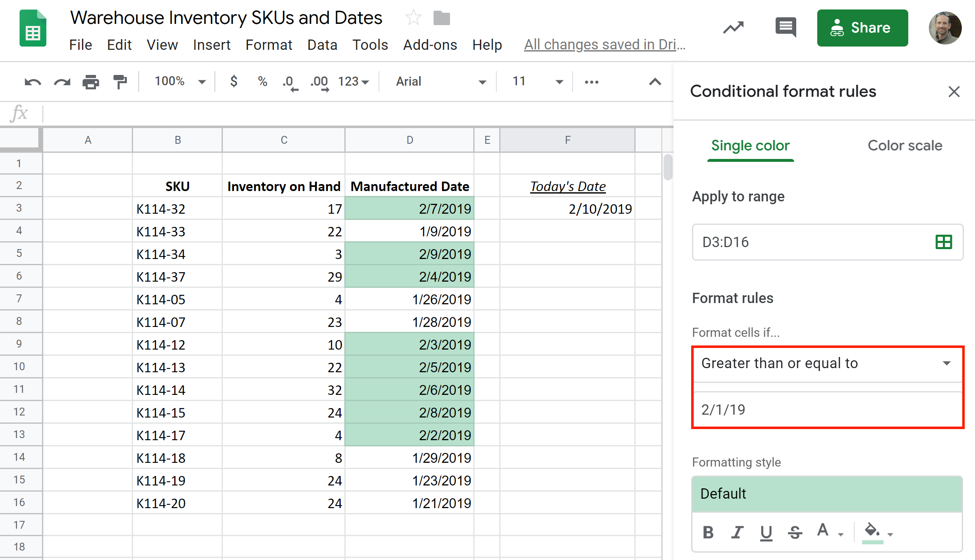975x560 pixels.
Task: Open the Greater than or equal to dropdown
Action: click(827, 363)
